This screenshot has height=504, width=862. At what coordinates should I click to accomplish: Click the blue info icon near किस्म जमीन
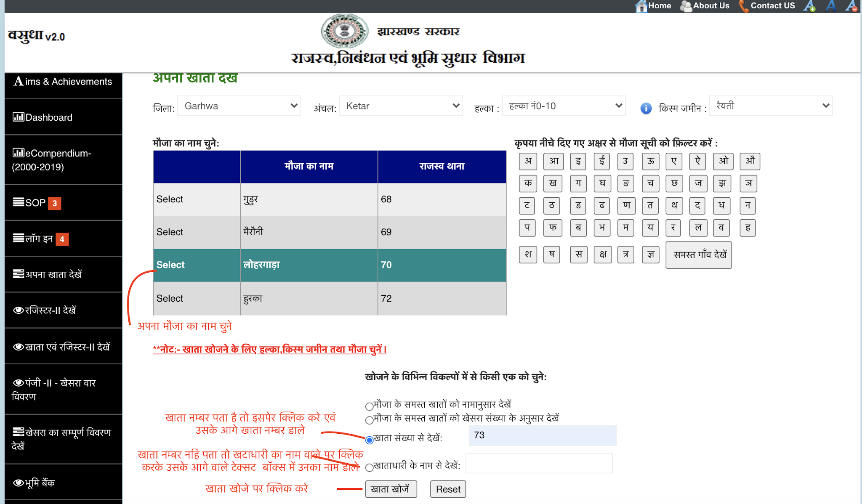[x=646, y=109]
